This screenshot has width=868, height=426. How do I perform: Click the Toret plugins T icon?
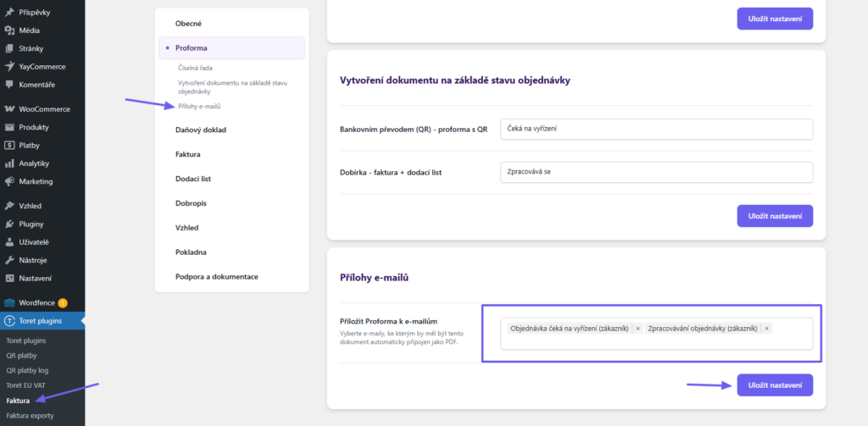(x=8, y=321)
